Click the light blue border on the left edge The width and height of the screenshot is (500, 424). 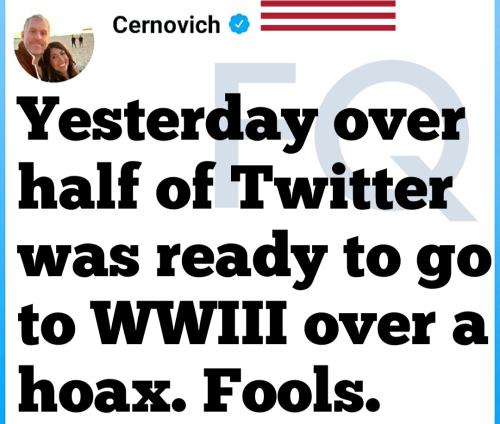pyautogui.click(x=3, y=212)
